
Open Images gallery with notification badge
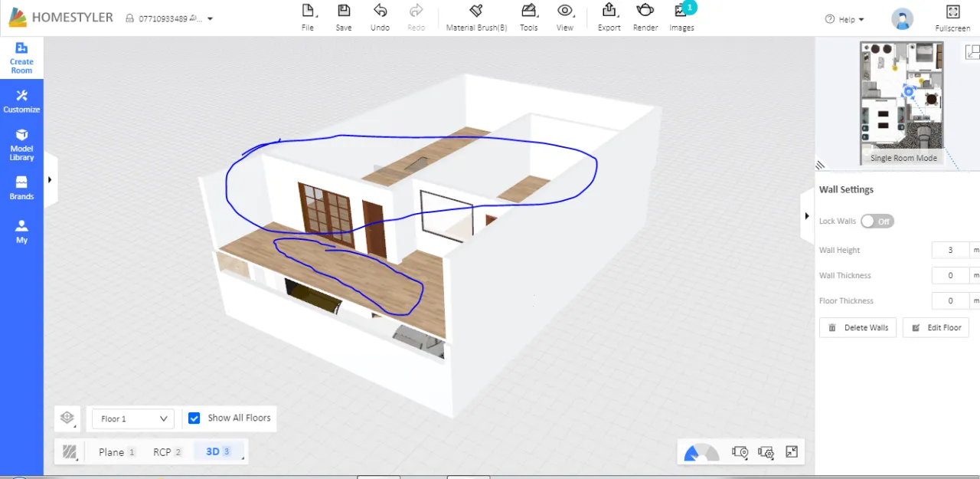point(681,11)
